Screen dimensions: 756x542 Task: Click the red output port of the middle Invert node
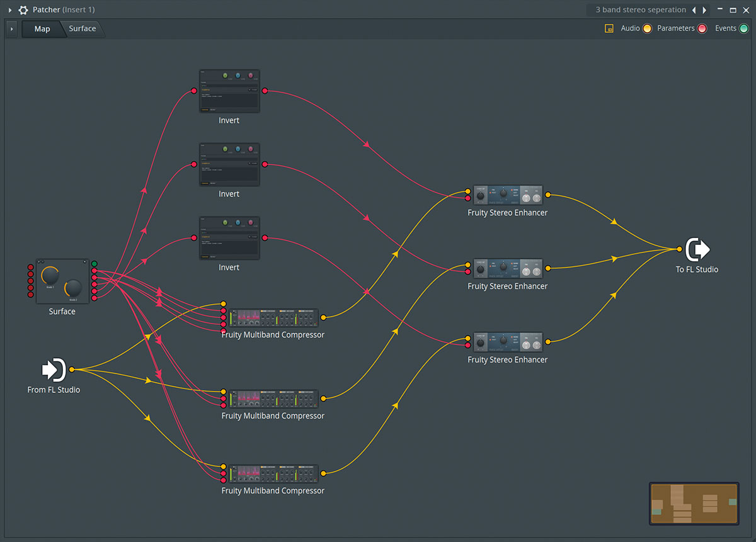pos(265,164)
